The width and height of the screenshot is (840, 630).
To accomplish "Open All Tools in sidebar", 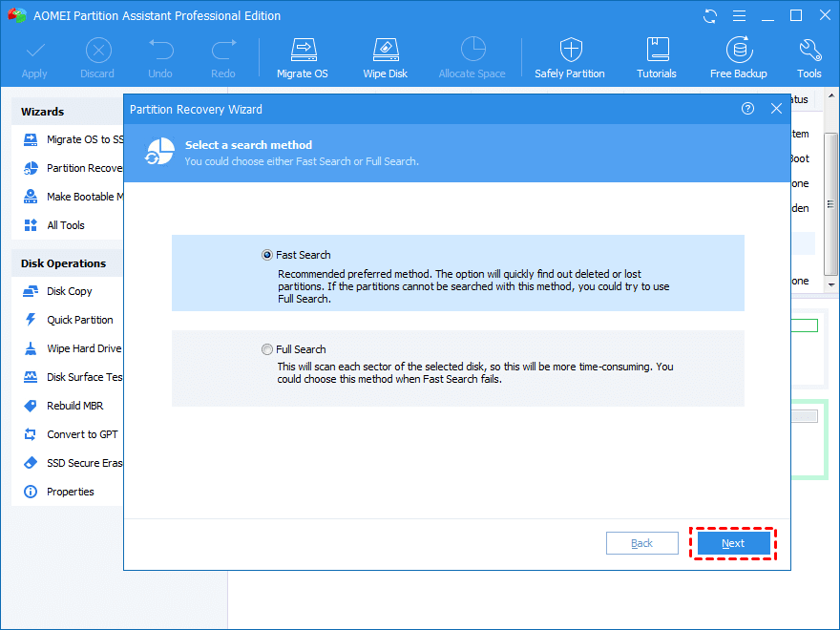I will (54, 225).
